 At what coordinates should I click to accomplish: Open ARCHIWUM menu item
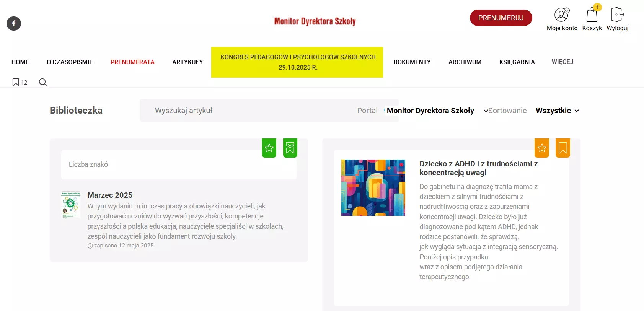pyautogui.click(x=465, y=62)
